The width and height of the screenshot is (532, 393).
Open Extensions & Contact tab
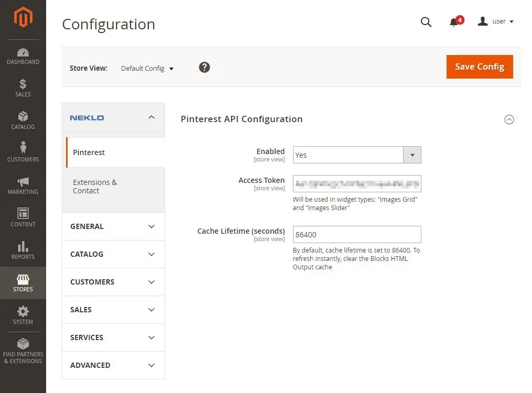click(113, 187)
